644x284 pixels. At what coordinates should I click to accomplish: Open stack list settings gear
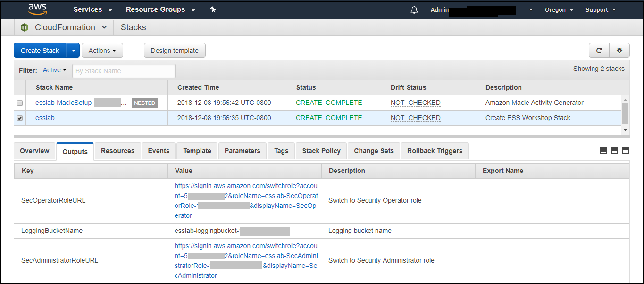(619, 51)
